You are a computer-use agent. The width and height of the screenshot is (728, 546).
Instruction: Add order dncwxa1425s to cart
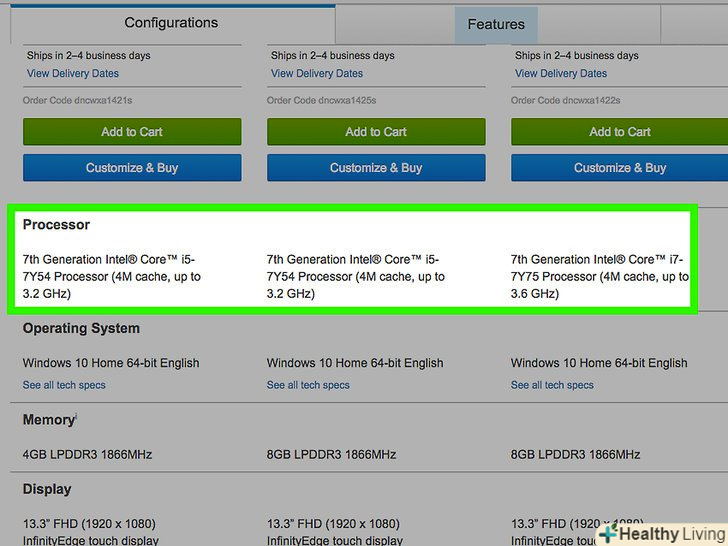pos(376,132)
